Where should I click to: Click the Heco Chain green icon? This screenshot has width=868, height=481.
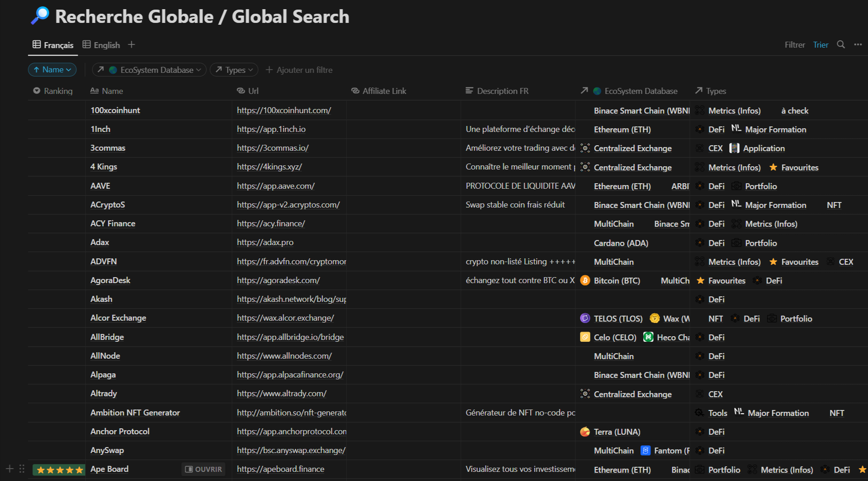click(648, 337)
